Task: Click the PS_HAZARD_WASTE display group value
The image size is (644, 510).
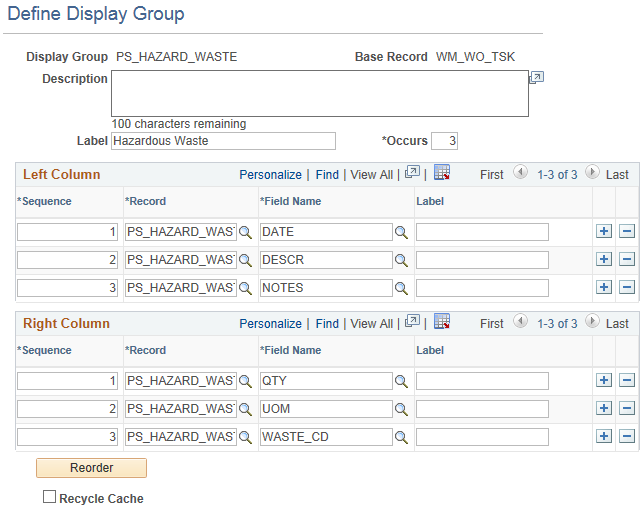Action: [x=177, y=57]
